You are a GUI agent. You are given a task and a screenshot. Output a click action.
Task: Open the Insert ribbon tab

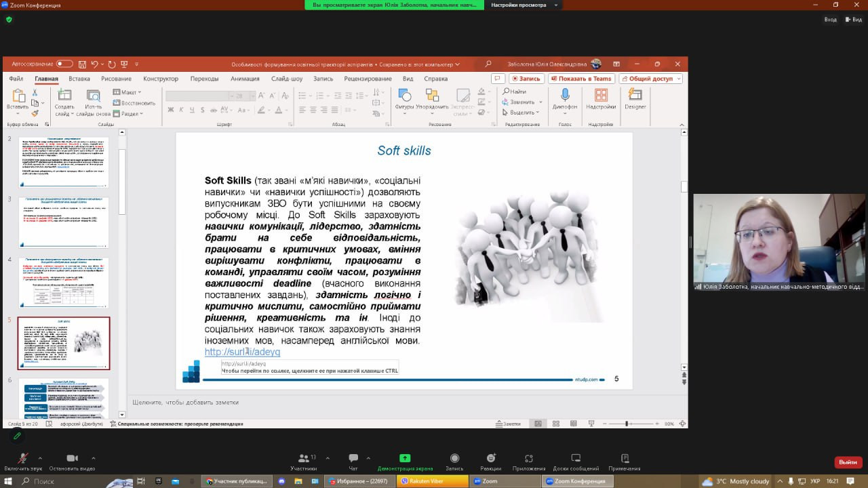pyautogui.click(x=79, y=79)
